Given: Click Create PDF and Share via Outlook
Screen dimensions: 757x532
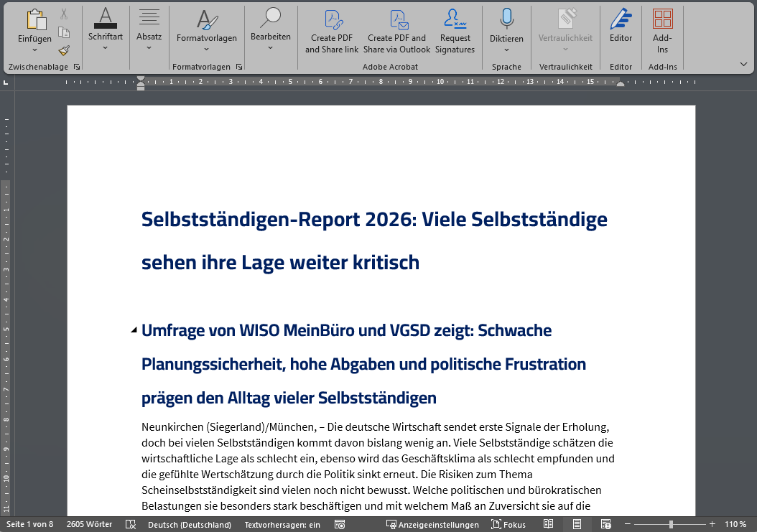Looking at the screenshot, I should [396, 32].
